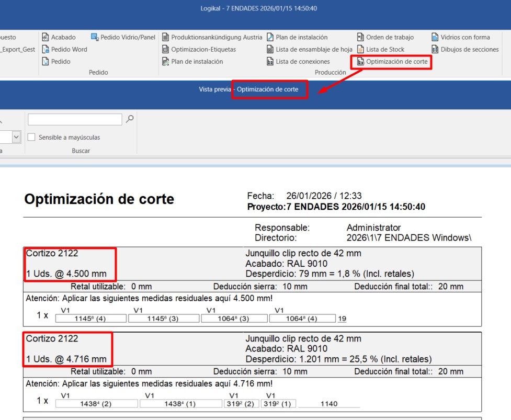
Task: Launch Optimización de corte report
Action: pos(392,62)
